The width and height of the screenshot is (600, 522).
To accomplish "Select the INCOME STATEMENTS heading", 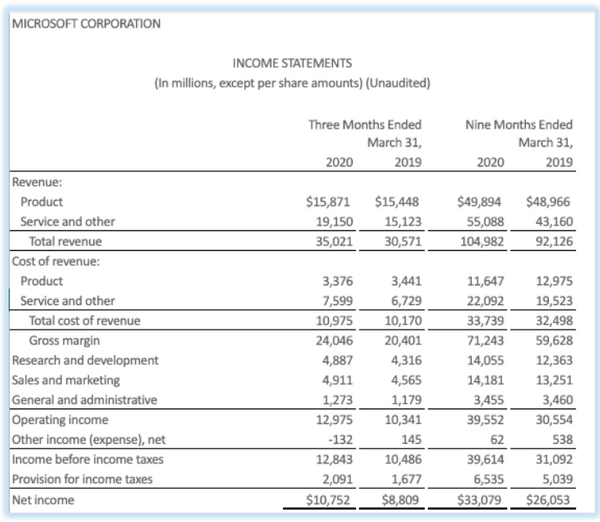I will (x=293, y=63).
